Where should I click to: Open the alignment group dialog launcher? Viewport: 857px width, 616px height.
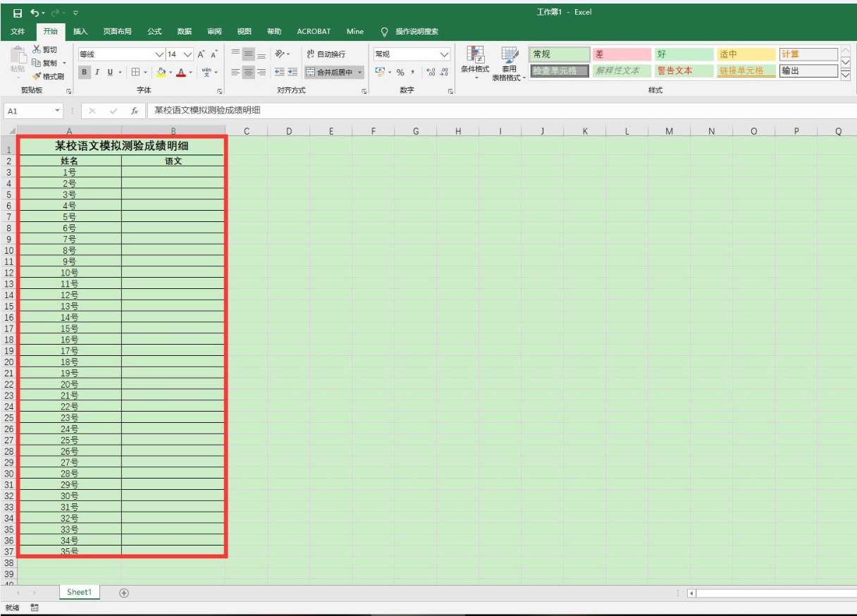pos(365,91)
